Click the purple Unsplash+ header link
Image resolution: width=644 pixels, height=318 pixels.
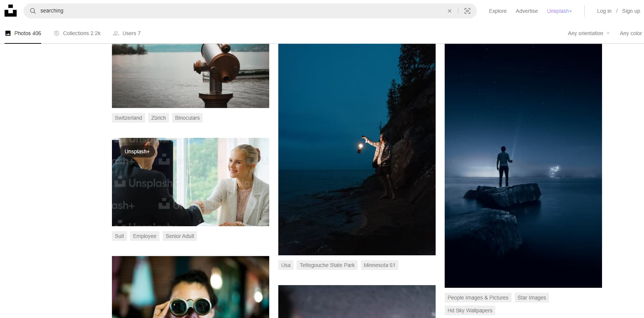(x=559, y=11)
